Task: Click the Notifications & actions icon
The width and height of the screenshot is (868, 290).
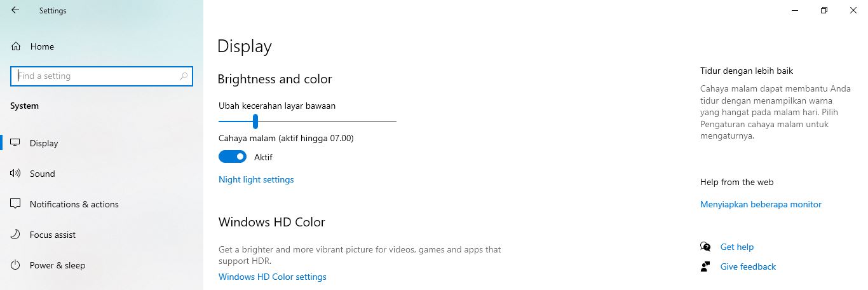Action: pos(16,204)
